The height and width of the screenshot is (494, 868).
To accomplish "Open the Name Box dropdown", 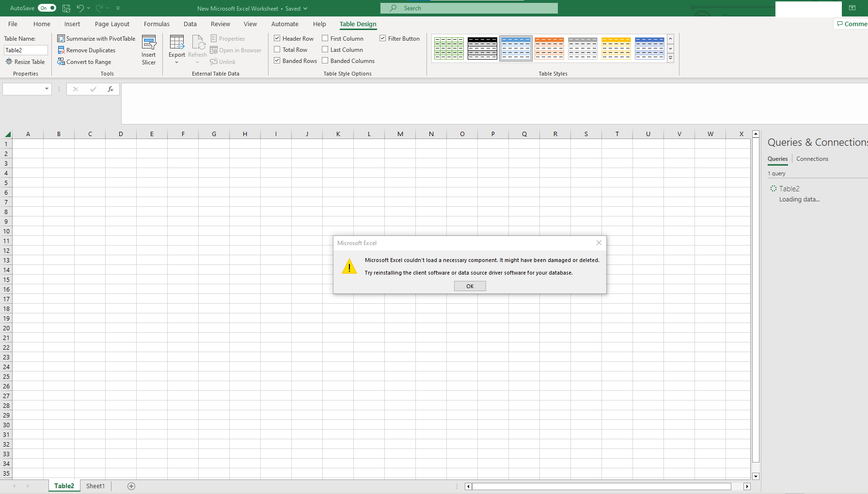I will (x=46, y=89).
